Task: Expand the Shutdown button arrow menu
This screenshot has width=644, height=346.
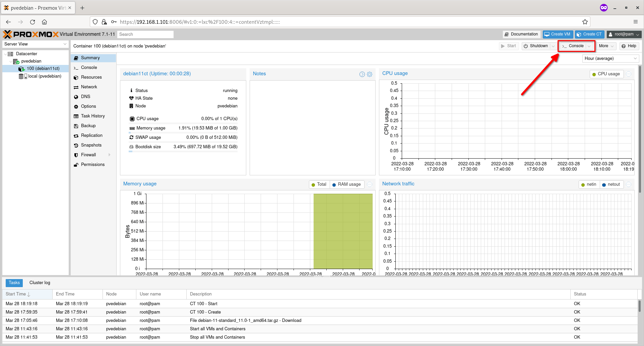Action: [553, 46]
